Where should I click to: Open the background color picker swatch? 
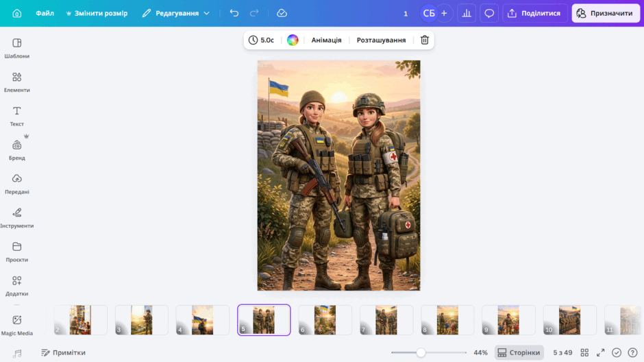(x=293, y=40)
